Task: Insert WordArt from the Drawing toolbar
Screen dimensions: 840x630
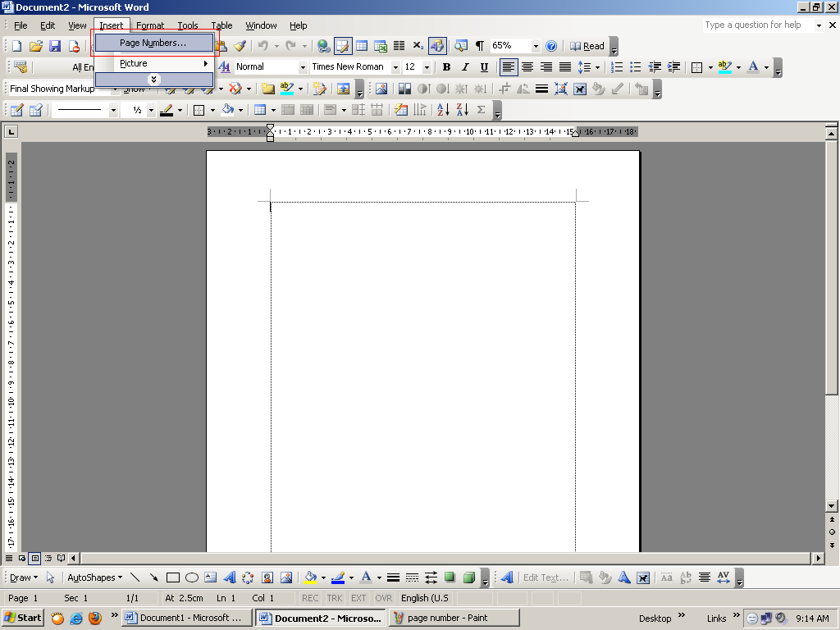Action: (230, 577)
